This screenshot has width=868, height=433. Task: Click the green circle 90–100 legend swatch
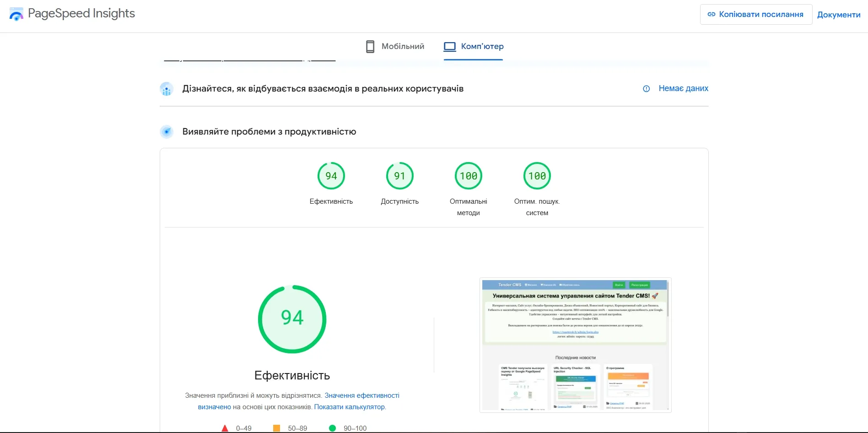tap(333, 428)
